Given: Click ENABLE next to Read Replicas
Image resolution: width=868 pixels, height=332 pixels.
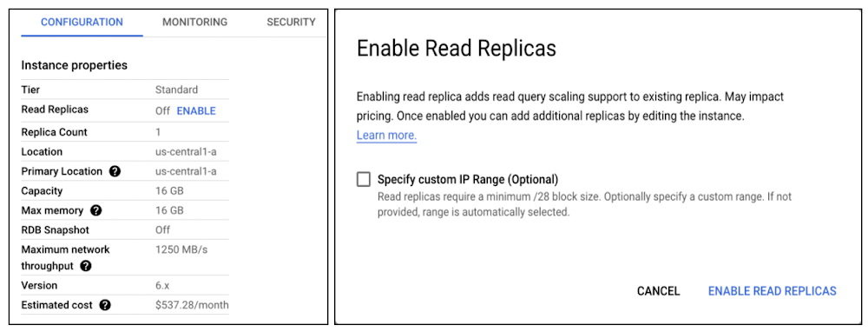Looking at the screenshot, I should coord(196,111).
